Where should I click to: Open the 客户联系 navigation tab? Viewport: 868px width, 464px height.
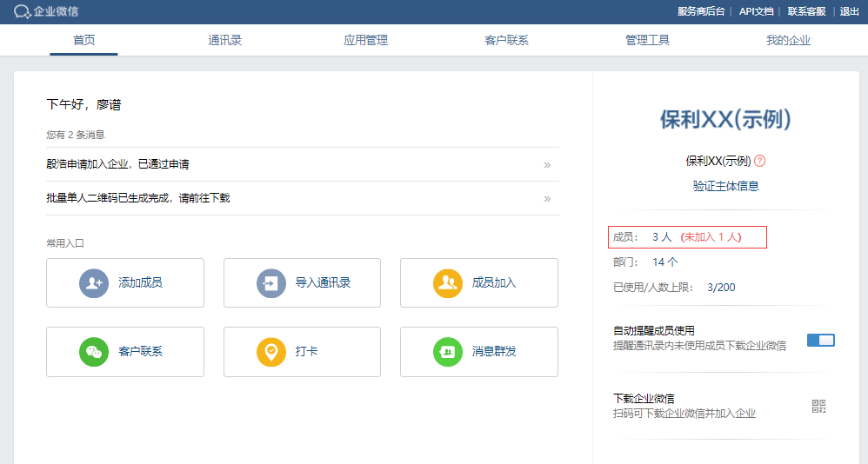(x=506, y=40)
